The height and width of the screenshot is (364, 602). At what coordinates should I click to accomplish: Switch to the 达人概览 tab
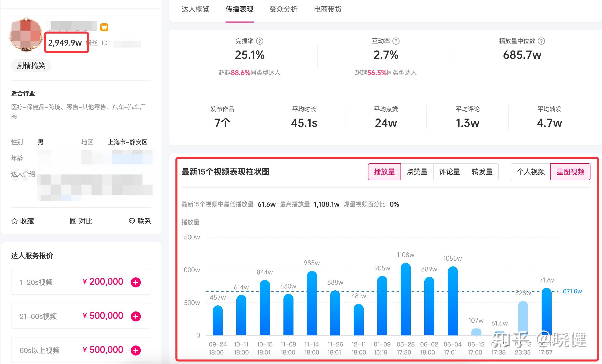(x=195, y=9)
